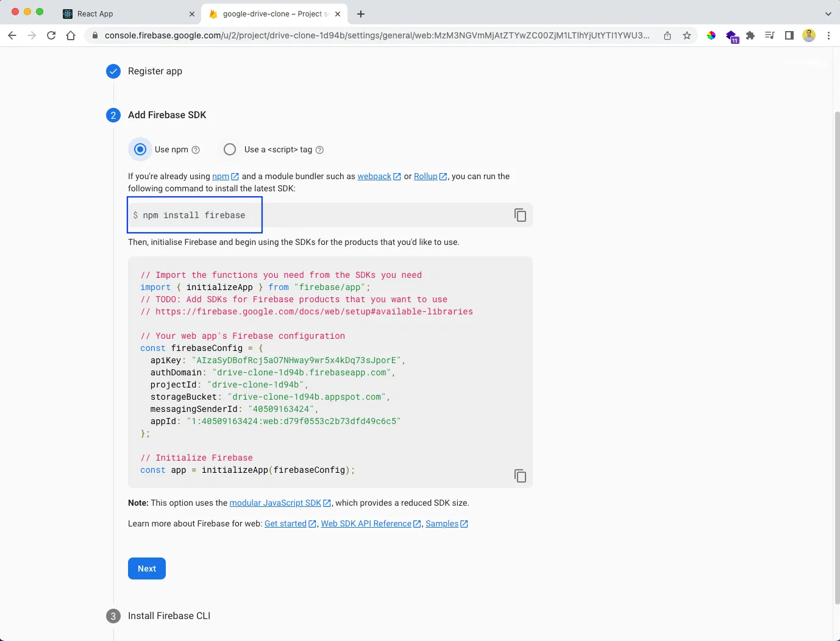Copy the npm install firebase command
The width and height of the screenshot is (840, 641).
pos(520,215)
